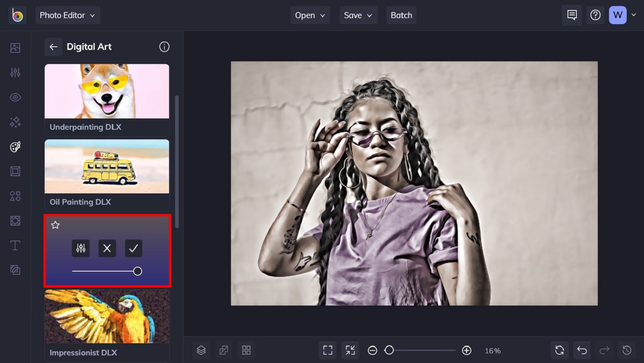Cancel the effect with the X

click(x=107, y=248)
